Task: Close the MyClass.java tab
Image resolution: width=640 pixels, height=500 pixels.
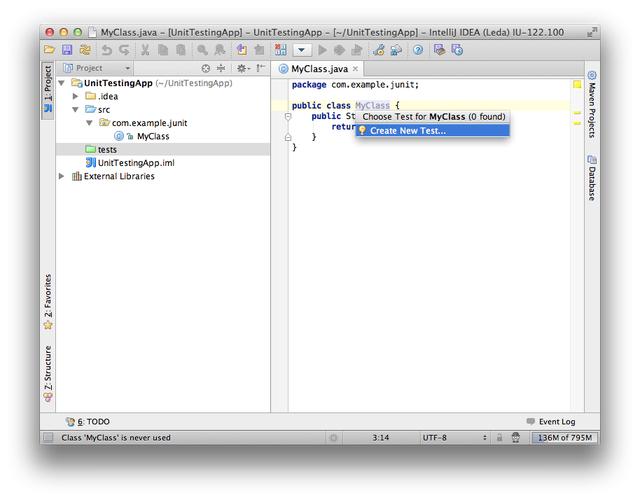Action: (356, 69)
